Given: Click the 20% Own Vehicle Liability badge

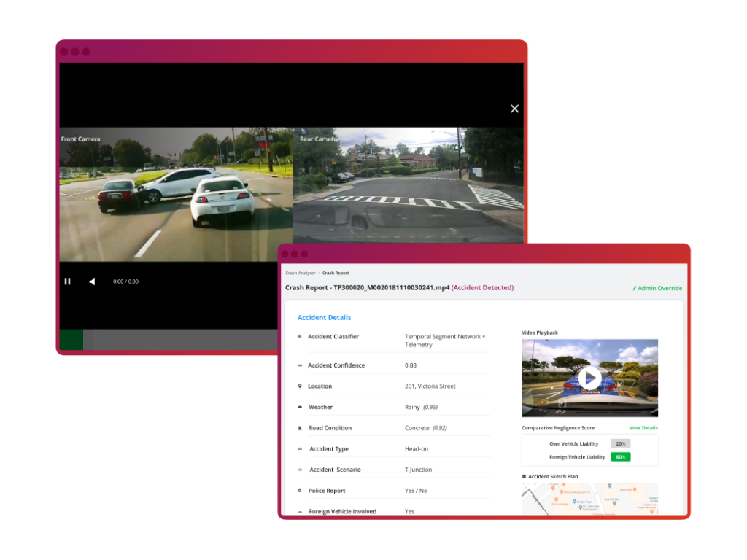Looking at the screenshot, I should pos(620,443).
